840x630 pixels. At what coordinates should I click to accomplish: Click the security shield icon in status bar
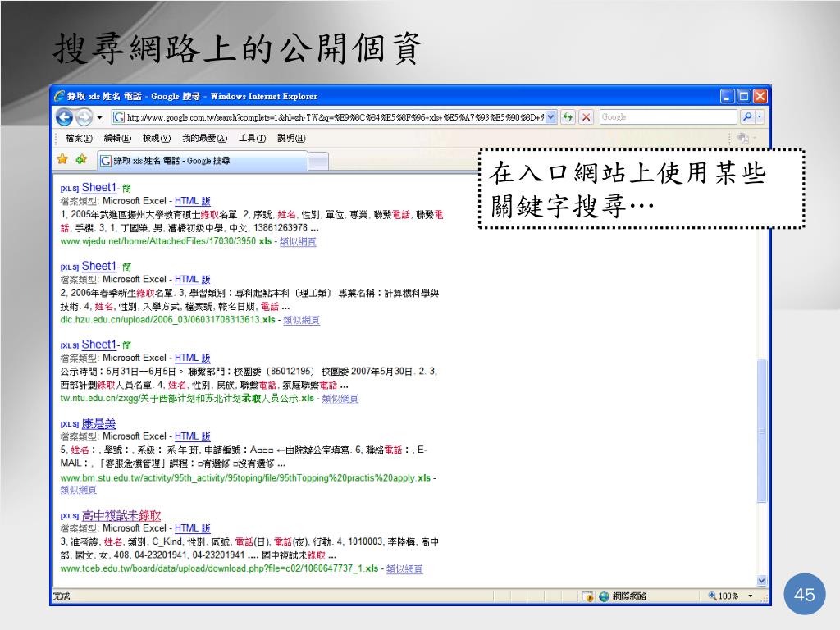click(587, 596)
